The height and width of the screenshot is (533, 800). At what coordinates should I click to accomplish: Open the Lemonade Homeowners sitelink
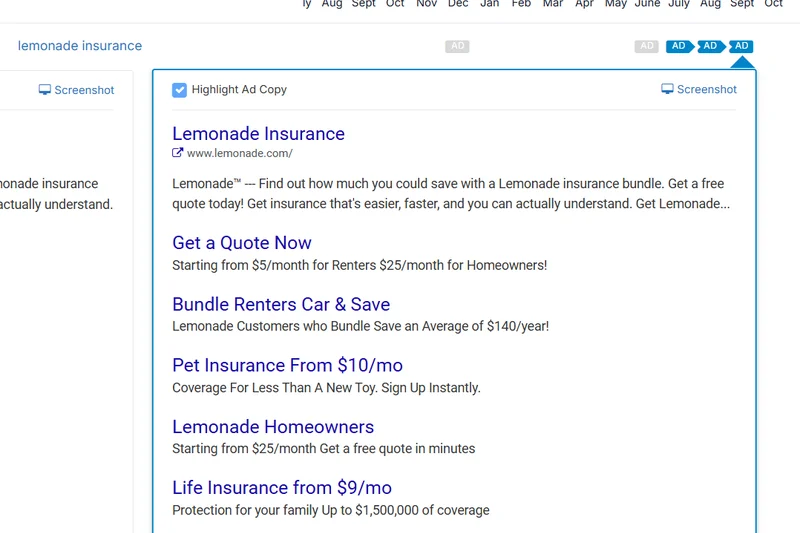tap(273, 427)
